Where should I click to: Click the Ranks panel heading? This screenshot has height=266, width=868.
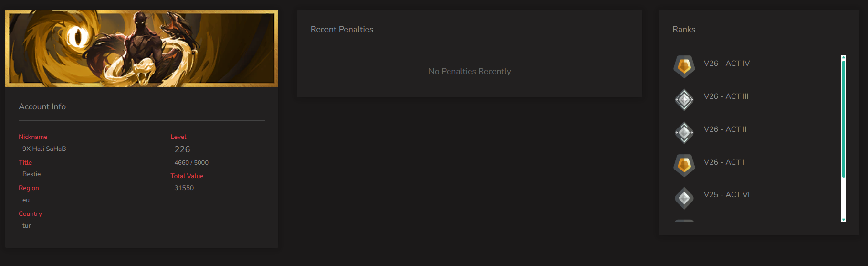pyautogui.click(x=683, y=29)
